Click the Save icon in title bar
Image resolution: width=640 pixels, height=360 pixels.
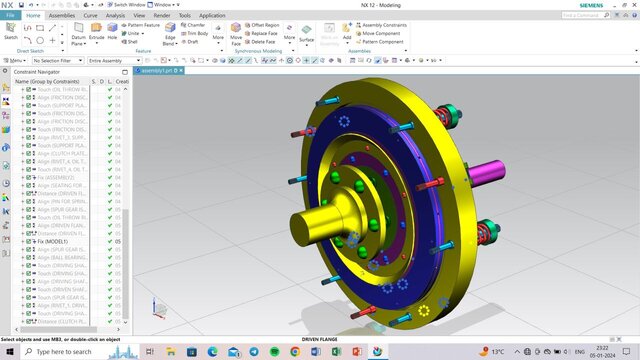pyautogui.click(x=21, y=5)
